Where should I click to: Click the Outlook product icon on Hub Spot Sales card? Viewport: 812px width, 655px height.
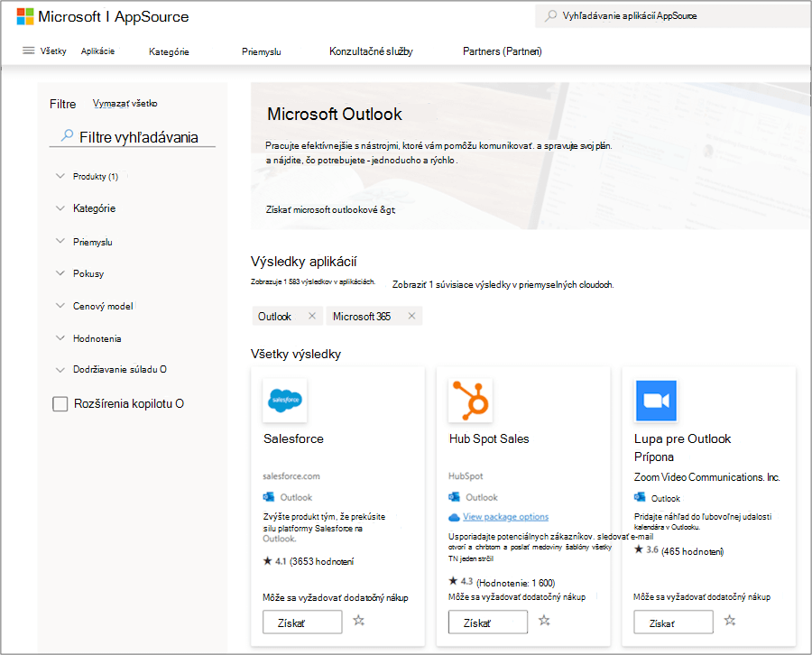pos(454,497)
